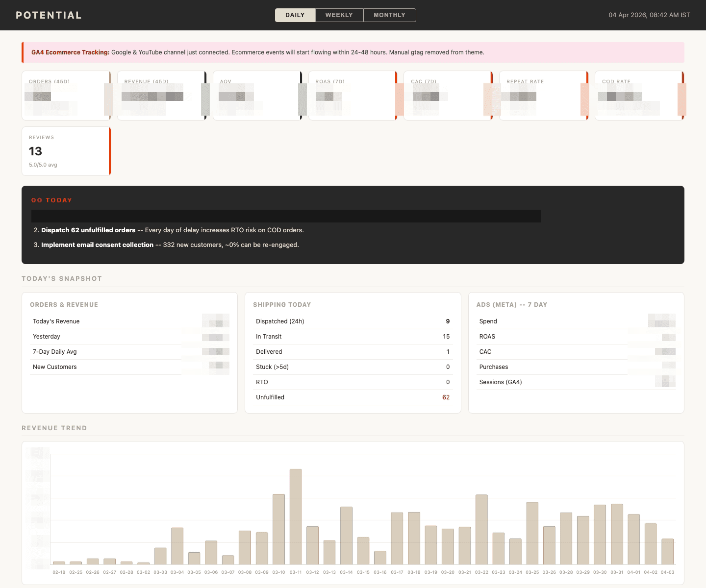Viewport: 706px width, 588px height.
Task: Click the revenue bar for 04-03
Action: tap(668, 552)
